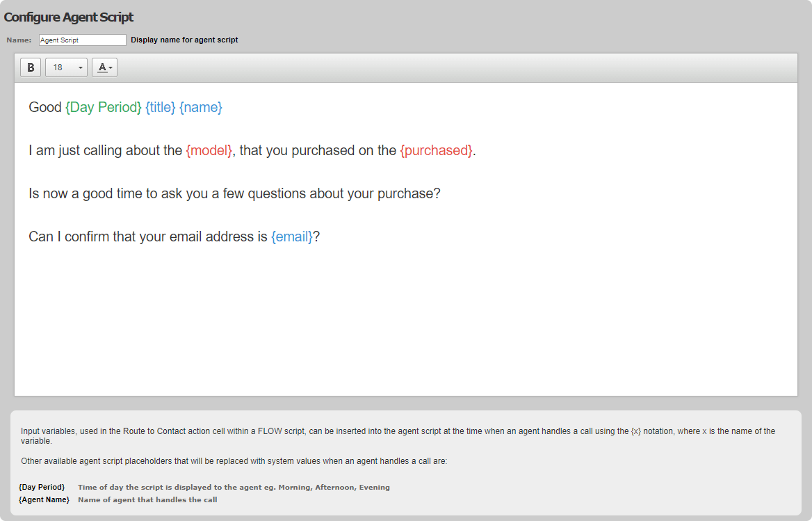
Task: Click the {Agent Name} placeholder reference
Action: click(44, 499)
